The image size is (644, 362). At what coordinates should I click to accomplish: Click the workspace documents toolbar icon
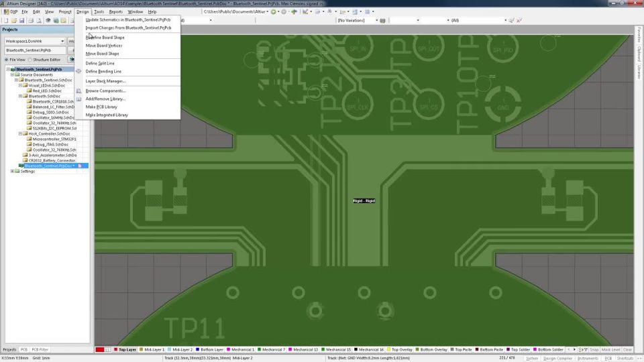tap(56, 21)
